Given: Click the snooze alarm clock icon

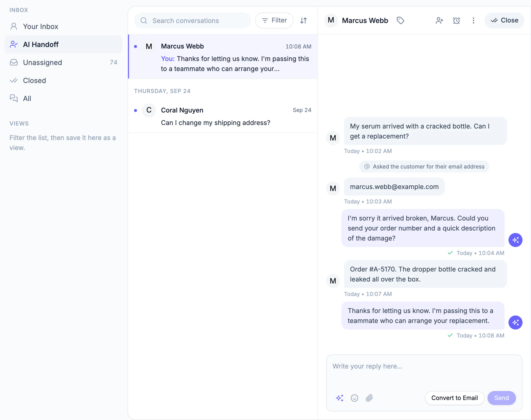Looking at the screenshot, I should pos(456,20).
